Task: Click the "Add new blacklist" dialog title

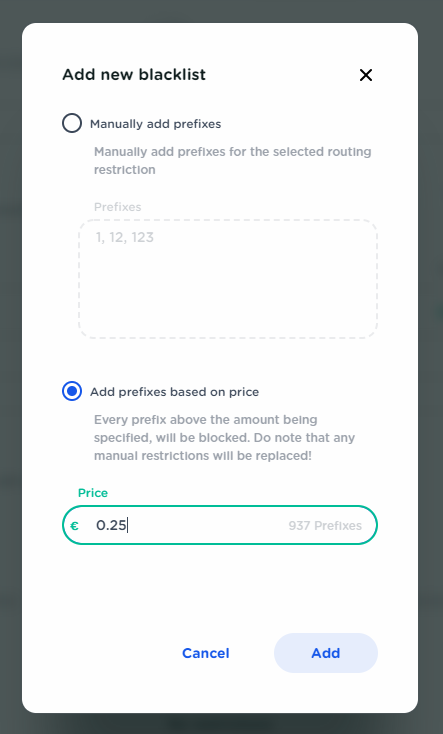Action: coord(134,74)
